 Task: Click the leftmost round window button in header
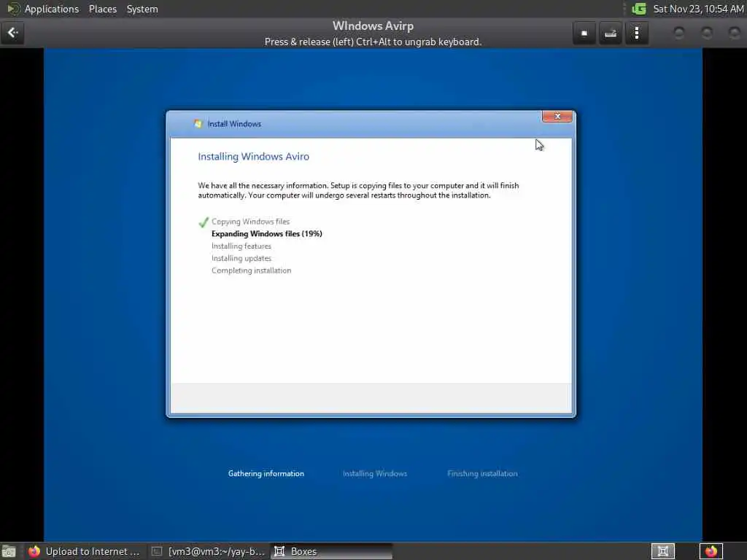(x=679, y=33)
